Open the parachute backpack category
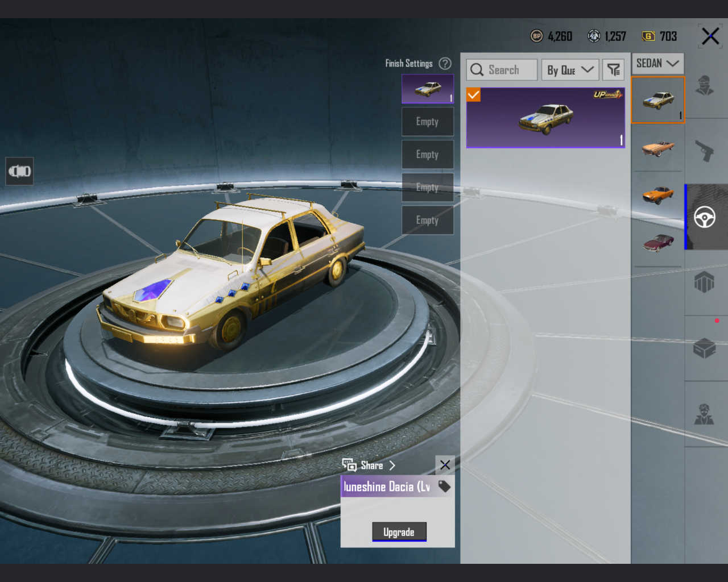 (704, 281)
